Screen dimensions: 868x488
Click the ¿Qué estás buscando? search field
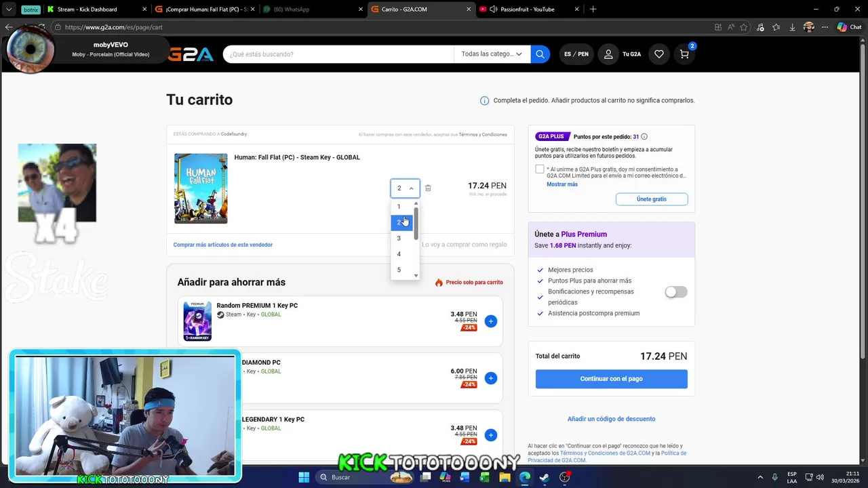click(x=339, y=54)
